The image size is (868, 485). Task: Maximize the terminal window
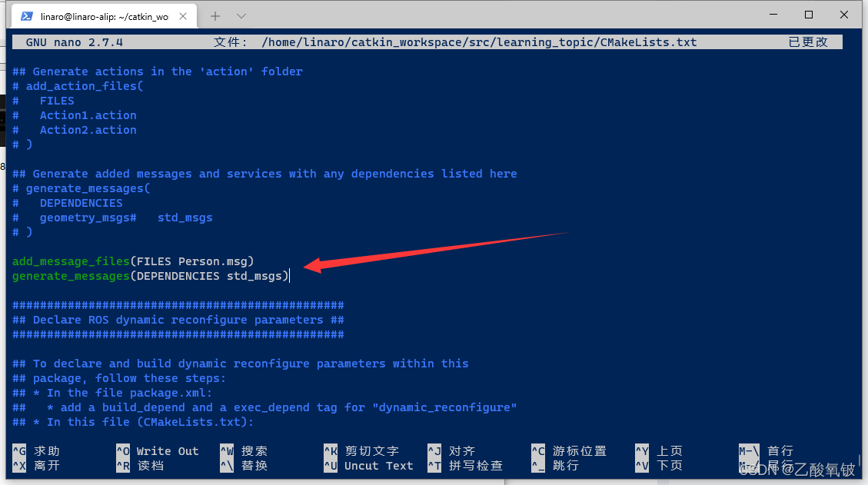tap(809, 15)
